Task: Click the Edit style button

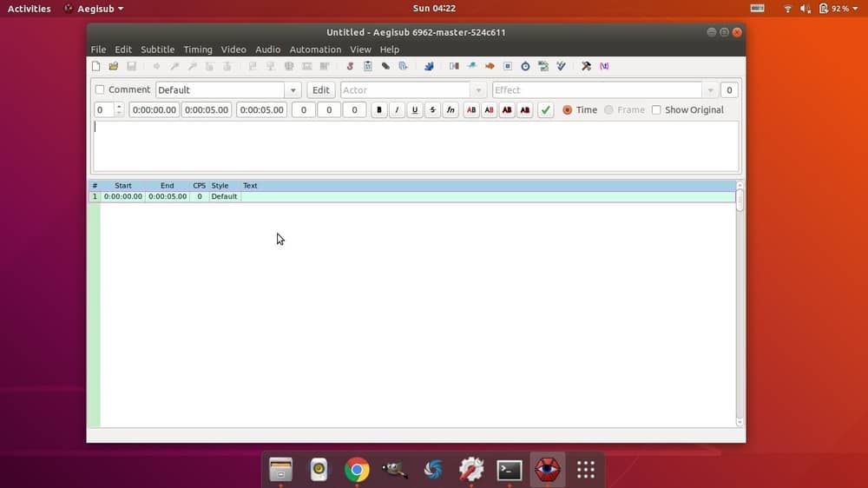Action: [320, 89]
